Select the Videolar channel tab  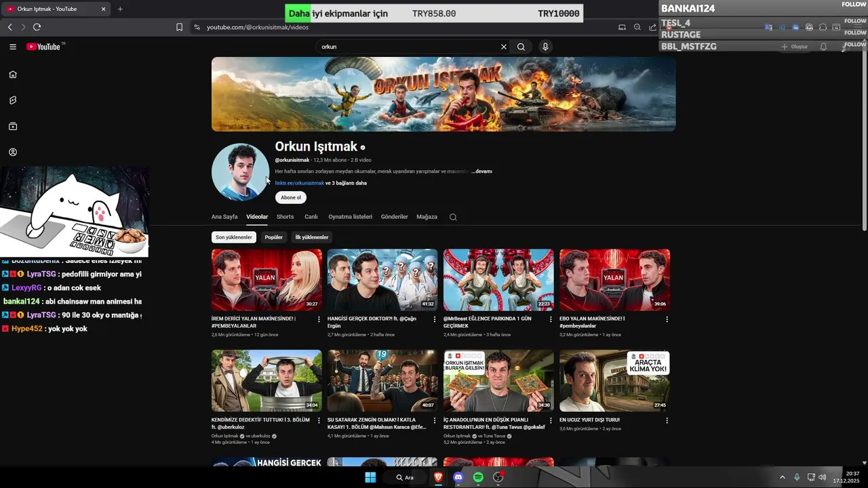coord(257,217)
